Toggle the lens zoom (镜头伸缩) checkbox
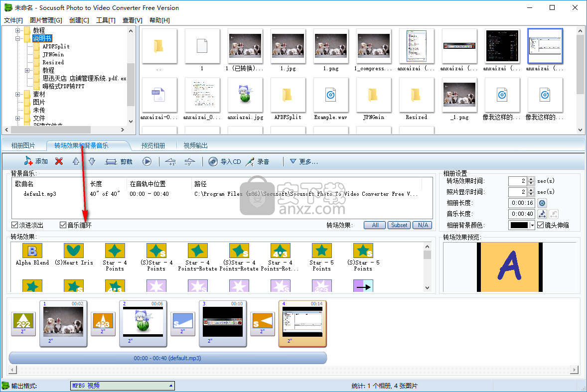587x392 pixels. click(x=540, y=225)
